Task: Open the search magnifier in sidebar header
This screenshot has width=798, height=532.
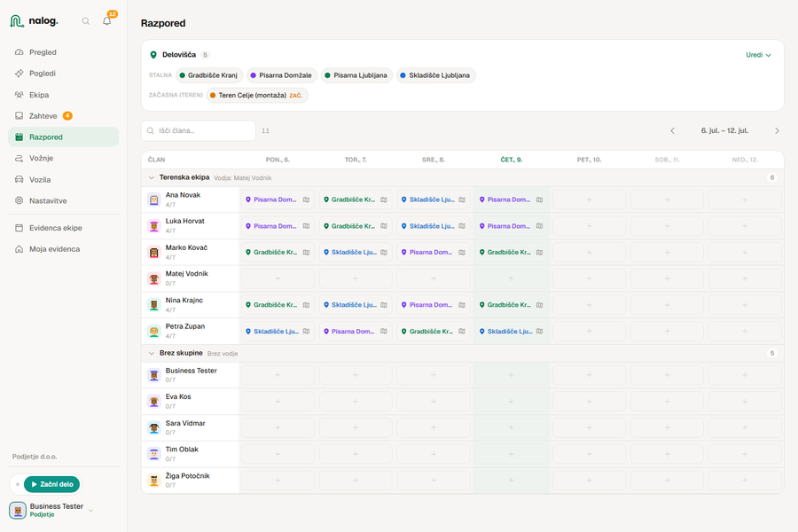Action: pyautogui.click(x=85, y=21)
